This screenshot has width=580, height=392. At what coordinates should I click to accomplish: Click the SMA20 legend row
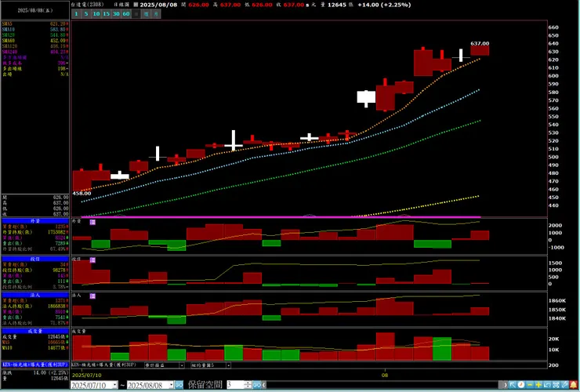point(35,34)
